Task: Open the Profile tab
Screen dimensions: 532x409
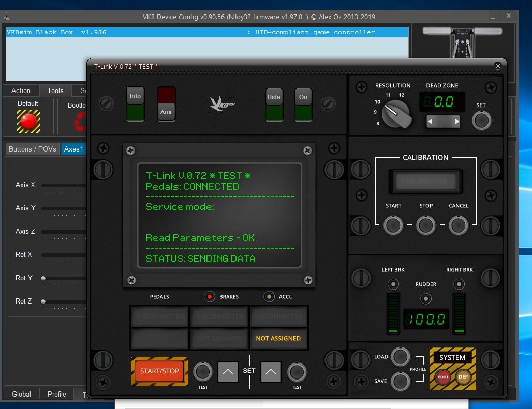Action: 56,394
